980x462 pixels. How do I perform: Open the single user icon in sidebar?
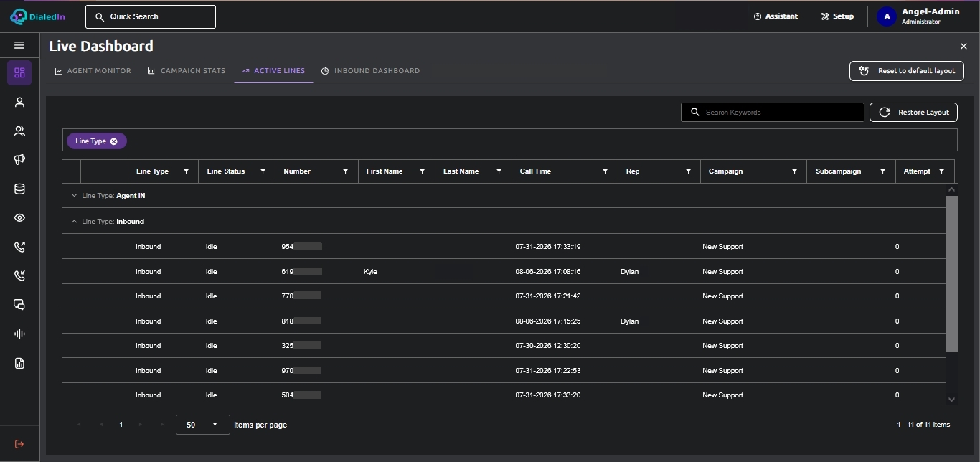[19, 102]
